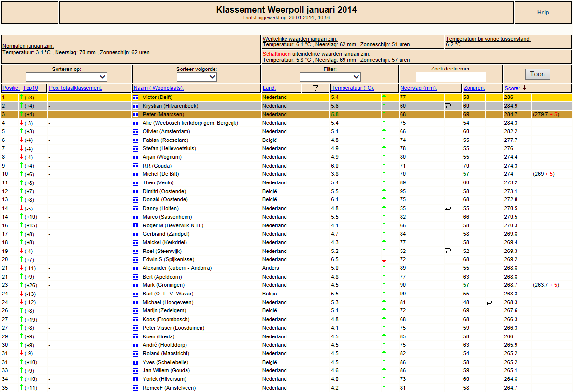Sort by the 'Temperatuur (°C)' column header
This screenshot has width=573, height=392.
(x=353, y=88)
